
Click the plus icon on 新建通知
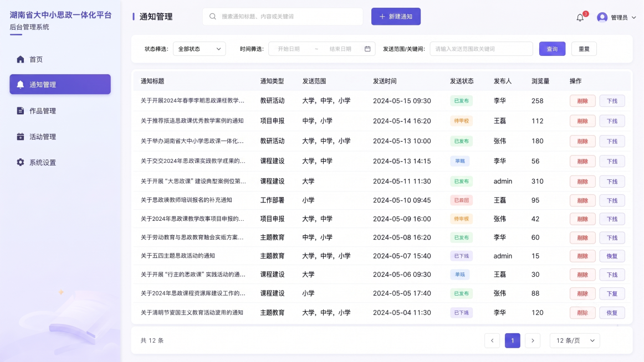(x=382, y=17)
